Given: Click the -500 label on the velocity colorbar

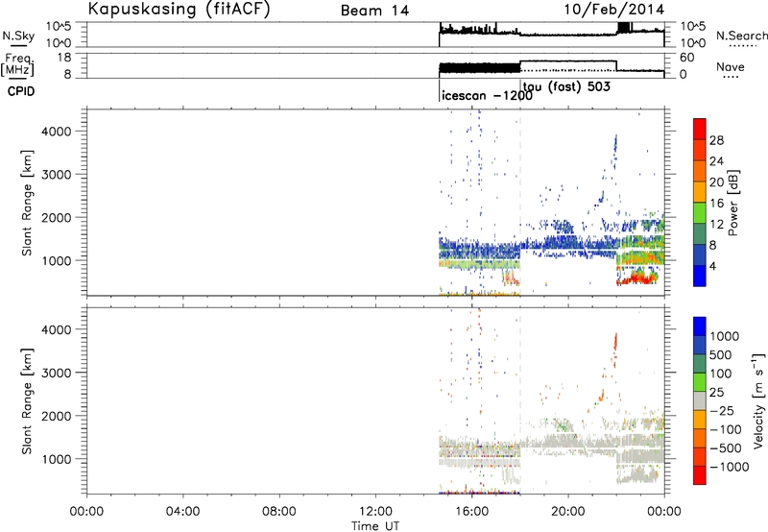Looking at the screenshot, I should [x=726, y=447].
